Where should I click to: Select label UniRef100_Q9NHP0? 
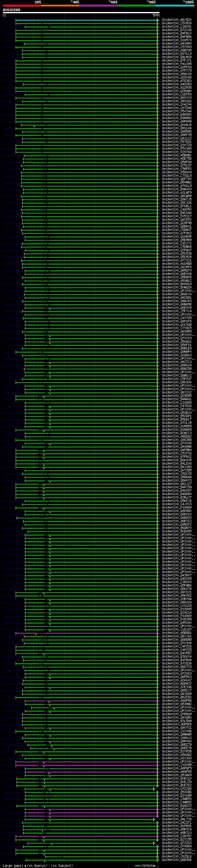tap(177, 352)
